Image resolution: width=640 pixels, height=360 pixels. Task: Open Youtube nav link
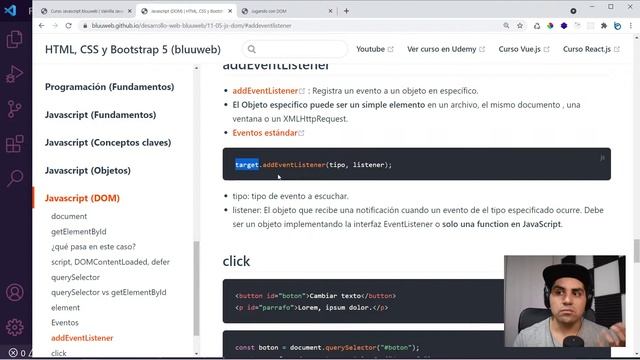pos(374,49)
